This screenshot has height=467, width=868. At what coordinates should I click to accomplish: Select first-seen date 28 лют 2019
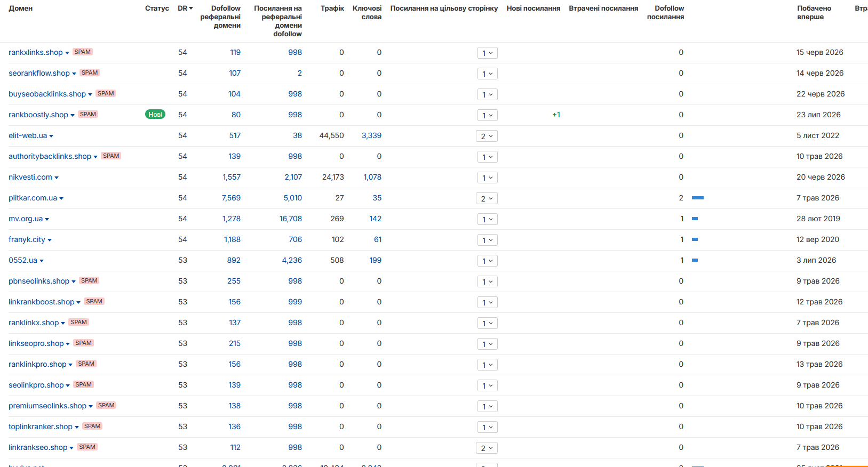coord(818,219)
